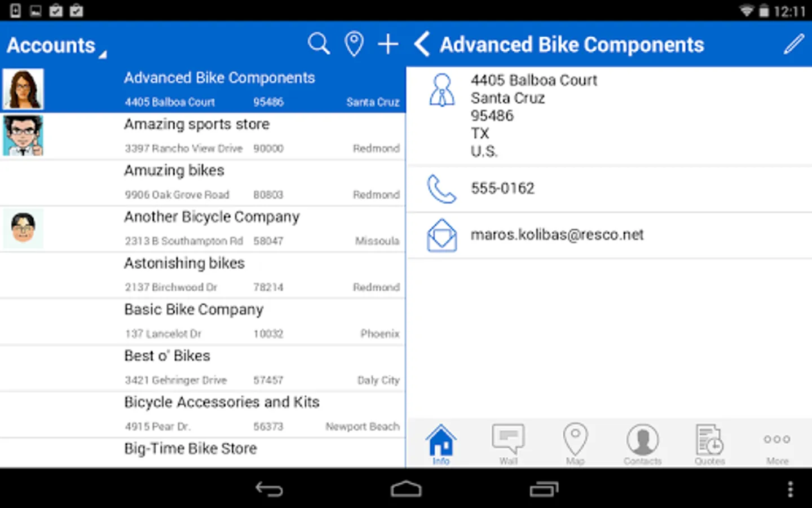
Task: Tap the Wi-Fi status bar icon
Action: point(747,11)
